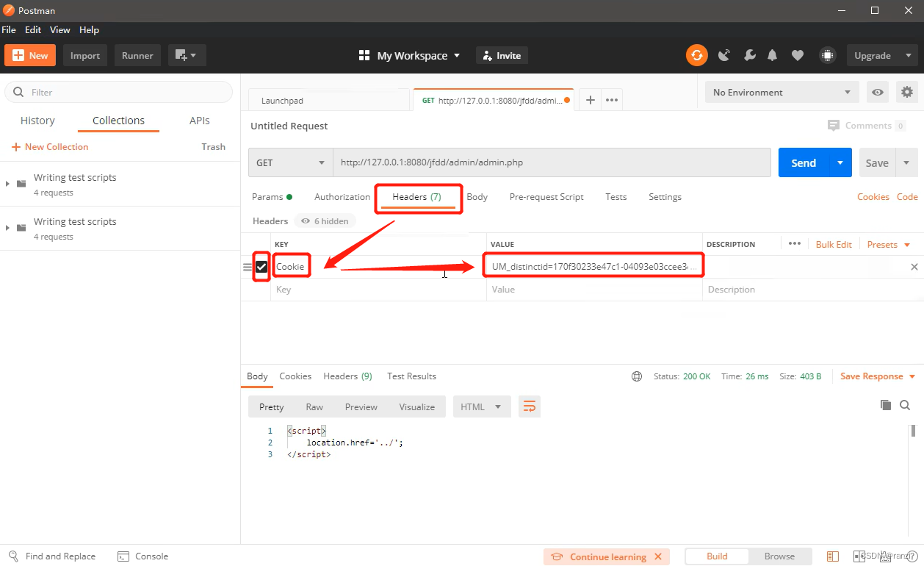Click the request URL input field
Viewport: 924px width, 566px height.
552,162
